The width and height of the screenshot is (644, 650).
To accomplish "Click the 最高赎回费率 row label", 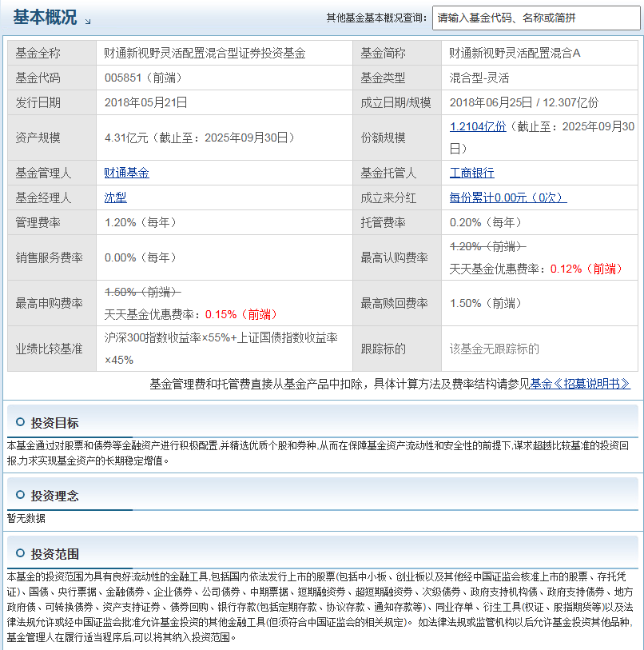I will (394, 304).
